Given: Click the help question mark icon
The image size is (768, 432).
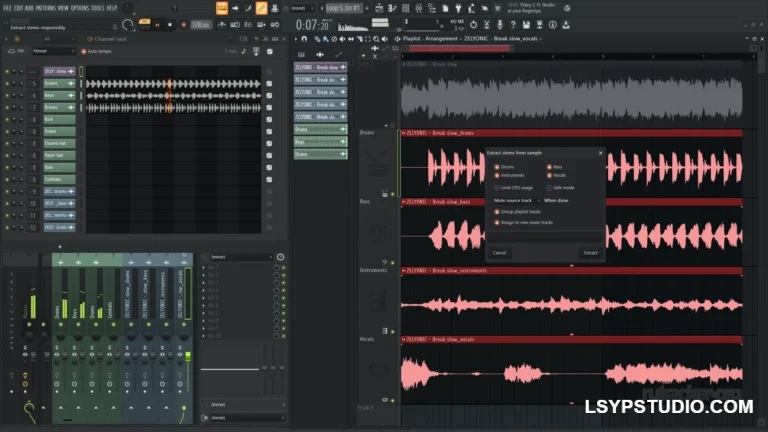Looking at the screenshot, I should (x=513, y=24).
